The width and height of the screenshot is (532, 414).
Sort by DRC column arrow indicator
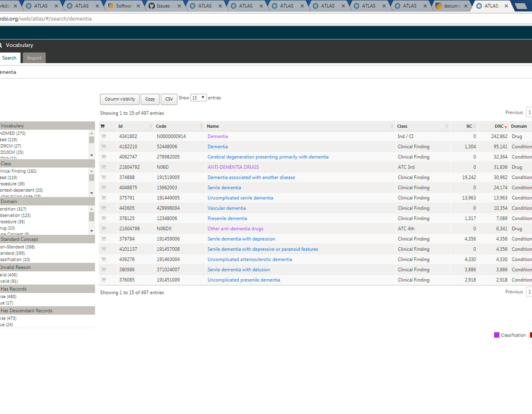[x=505, y=127]
